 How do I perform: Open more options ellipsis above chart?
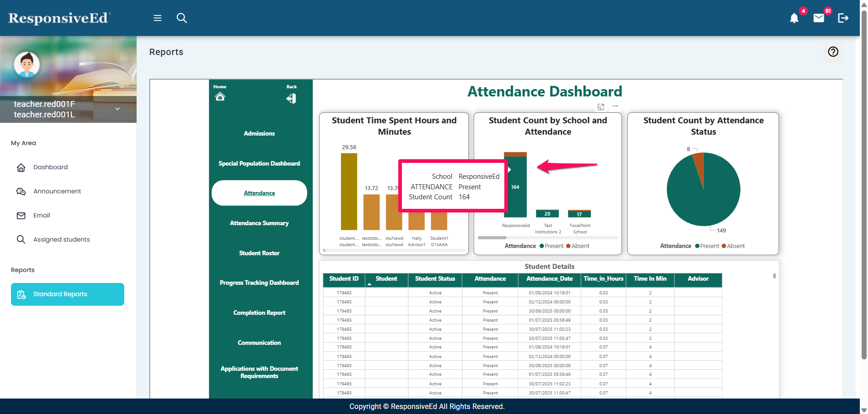pyautogui.click(x=615, y=106)
